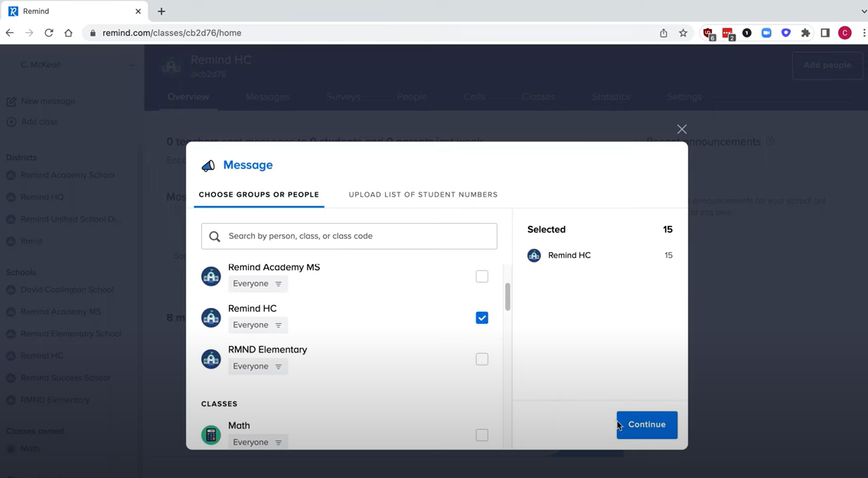Click the Remind HC avatar in list
The height and width of the screenshot is (478, 868).
pyautogui.click(x=211, y=317)
